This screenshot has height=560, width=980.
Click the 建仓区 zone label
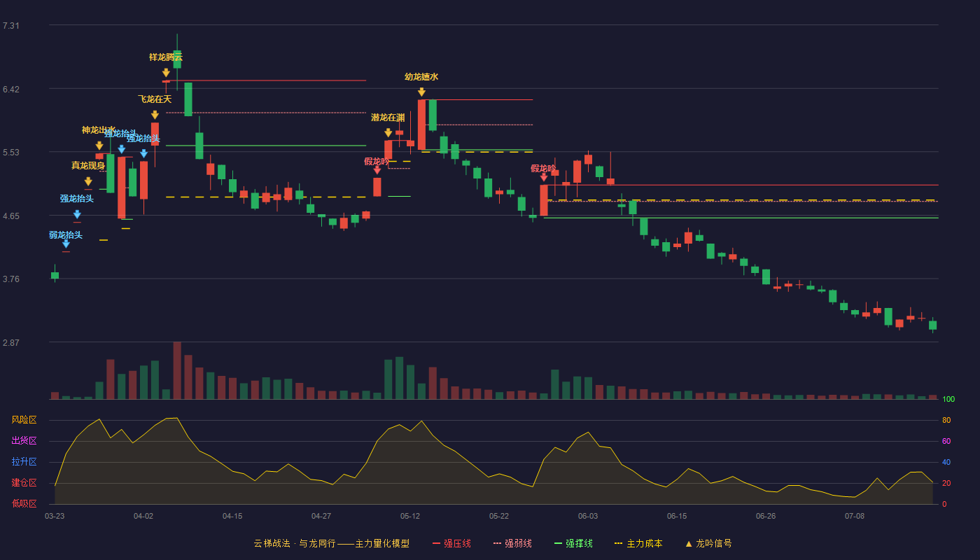coord(24,483)
